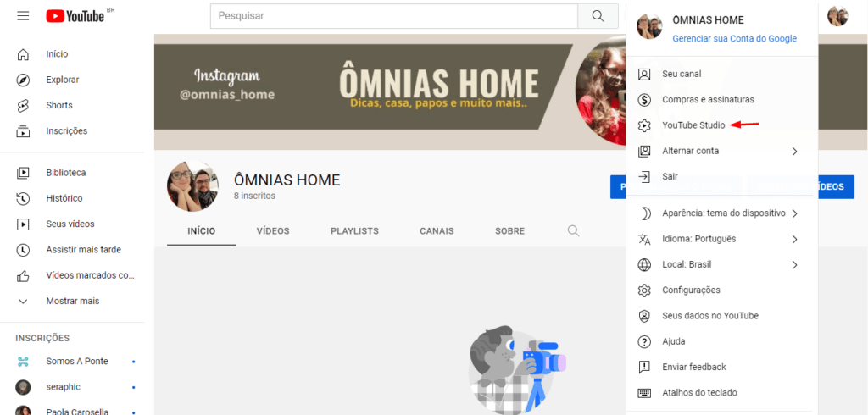Open the Seus vídeos icon

click(x=23, y=224)
